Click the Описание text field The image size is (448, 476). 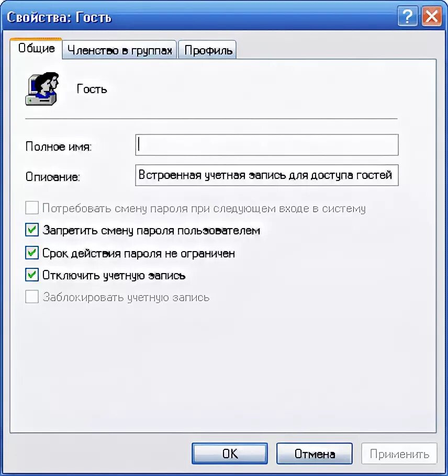(267, 175)
